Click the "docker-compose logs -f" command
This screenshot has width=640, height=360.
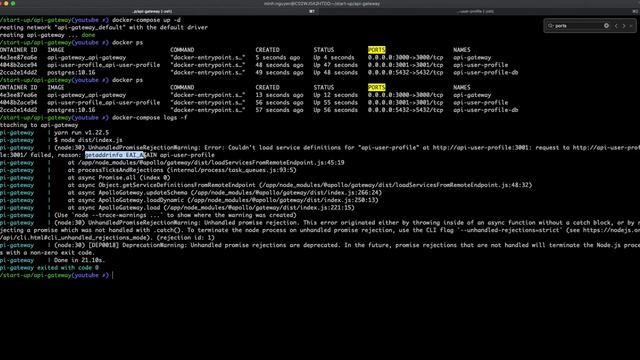(149, 118)
